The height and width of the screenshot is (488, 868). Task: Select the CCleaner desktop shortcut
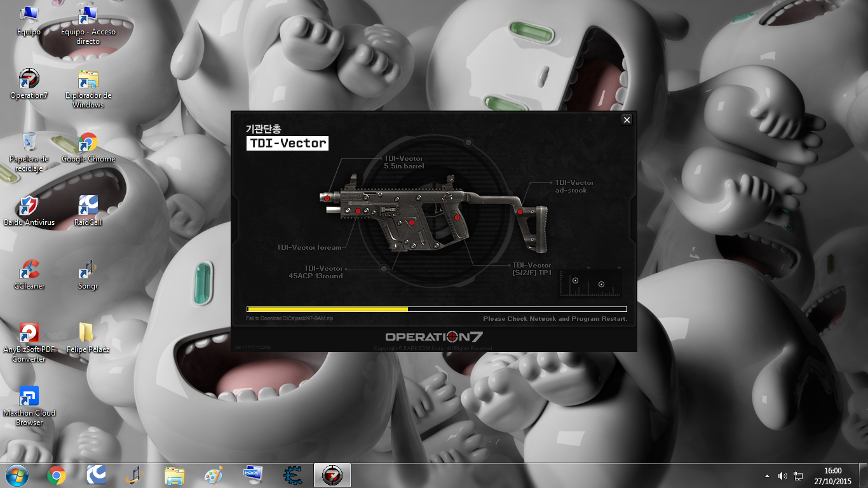point(29,275)
